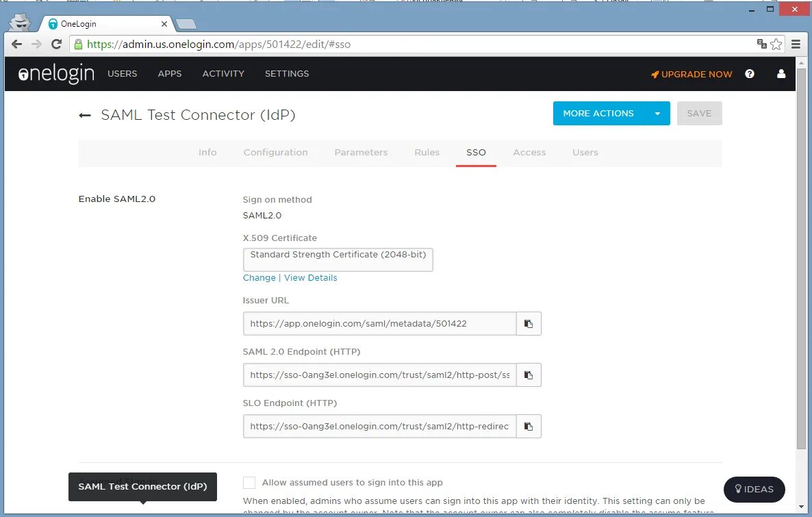Click the OneLogin logo
The height and width of the screenshot is (517, 812).
(56, 73)
